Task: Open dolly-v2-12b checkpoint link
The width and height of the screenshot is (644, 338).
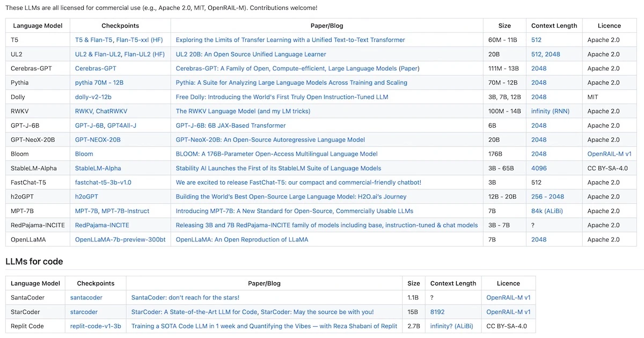Action: tap(93, 97)
